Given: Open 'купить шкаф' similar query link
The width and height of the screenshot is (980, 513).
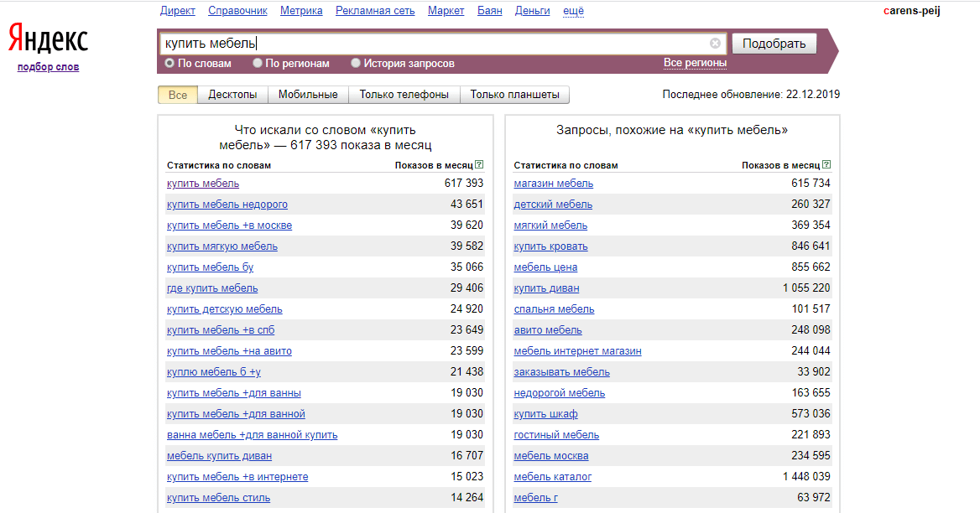Looking at the screenshot, I should 545,414.
